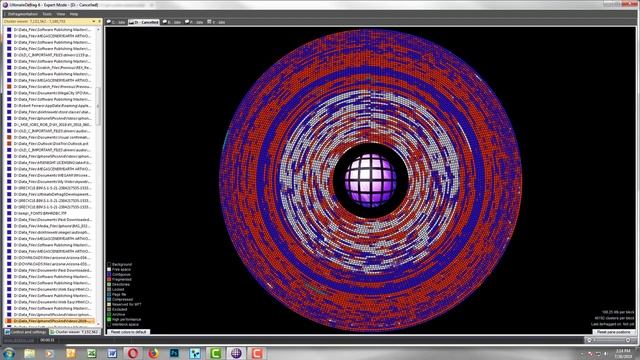This screenshot has height=360, width=640.
Task: Click the Excluded color swatch
Action: (x=109, y=309)
